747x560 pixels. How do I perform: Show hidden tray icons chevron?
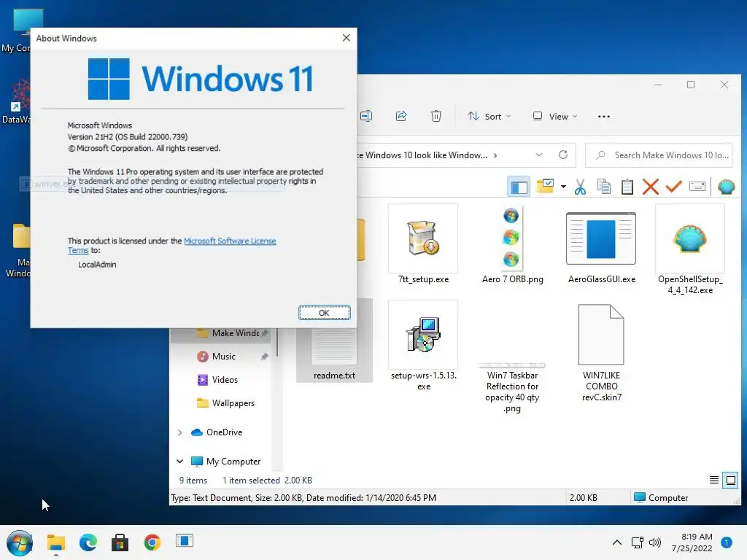tap(617, 542)
